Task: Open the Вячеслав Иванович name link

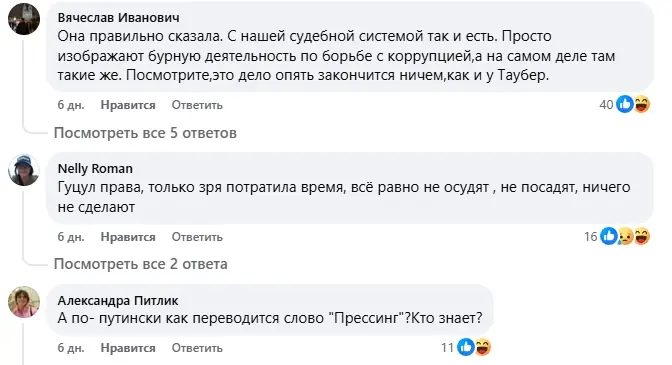Action: pyautogui.click(x=119, y=18)
